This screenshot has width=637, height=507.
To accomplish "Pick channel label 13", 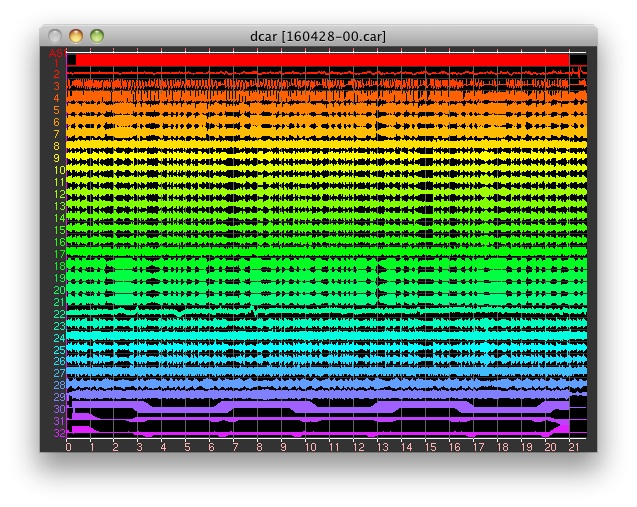I will [x=60, y=206].
